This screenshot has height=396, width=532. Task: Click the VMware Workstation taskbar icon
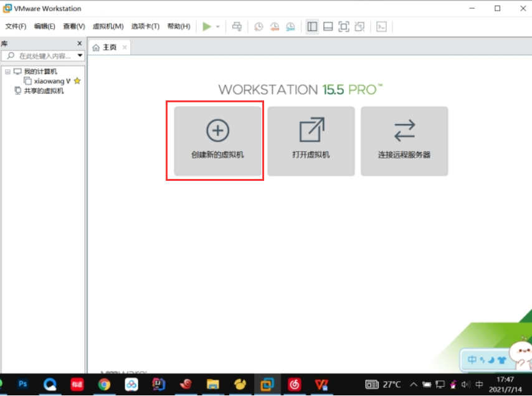click(x=267, y=384)
